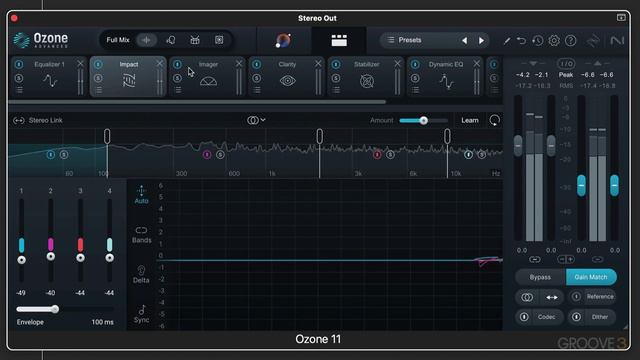This screenshot has width=640, height=360.
Task: Enable the Codec preview power button
Action: [524, 317]
